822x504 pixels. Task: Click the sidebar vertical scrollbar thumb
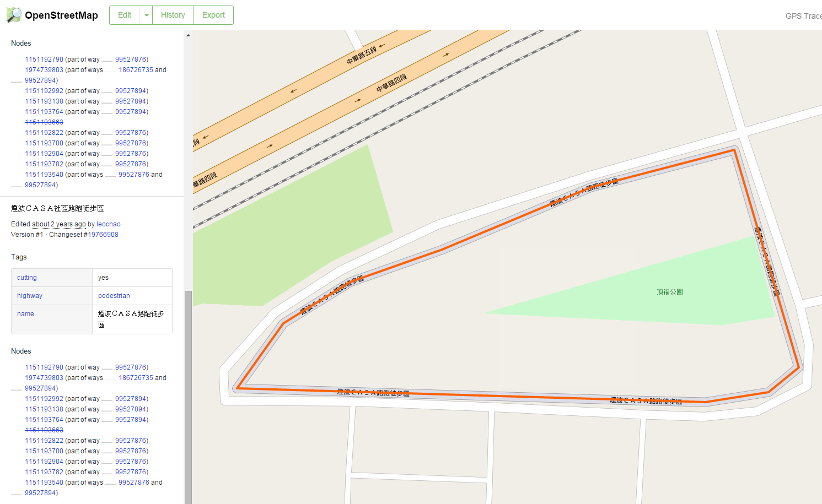[x=188, y=397]
